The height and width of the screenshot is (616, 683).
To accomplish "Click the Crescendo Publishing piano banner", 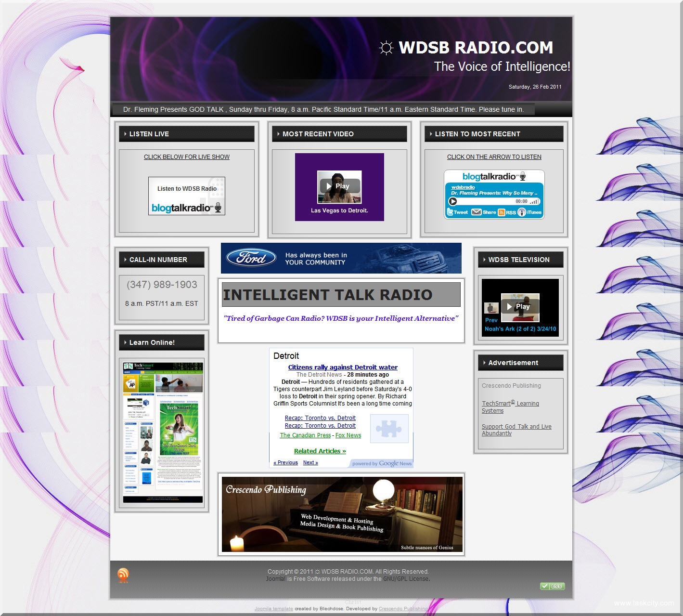I will [x=342, y=514].
